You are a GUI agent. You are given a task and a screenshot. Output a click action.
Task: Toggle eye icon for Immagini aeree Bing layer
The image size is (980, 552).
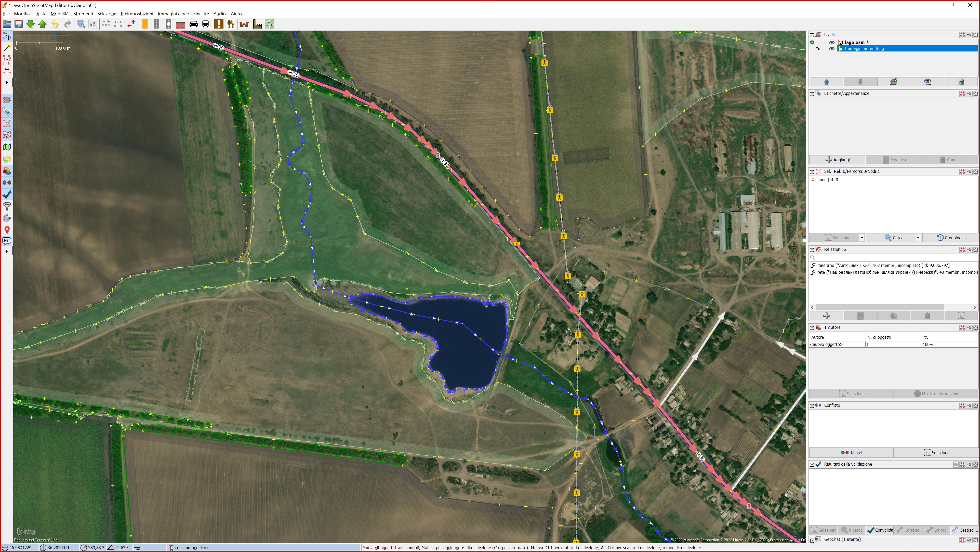(x=831, y=49)
